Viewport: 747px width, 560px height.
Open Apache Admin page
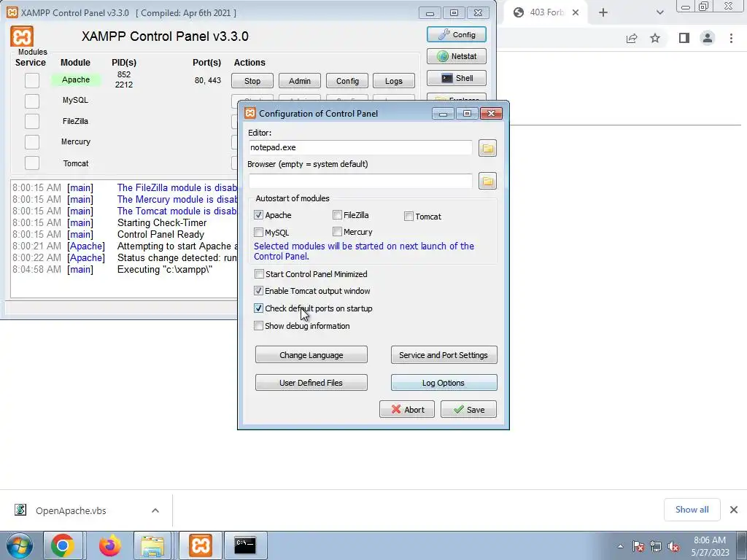[300, 81]
